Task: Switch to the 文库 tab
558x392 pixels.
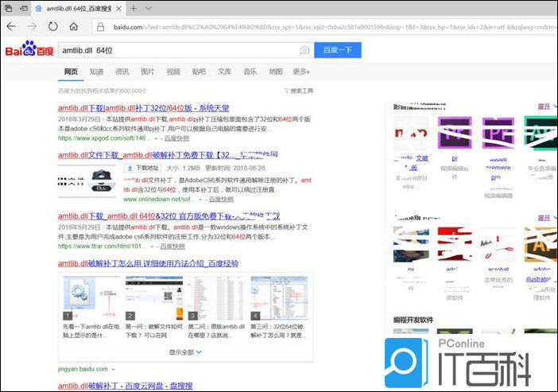Action: [x=225, y=72]
